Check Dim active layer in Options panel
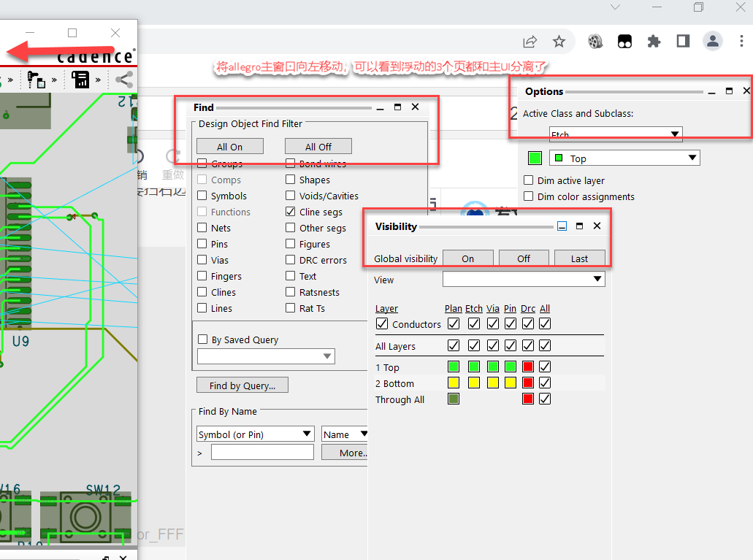The width and height of the screenshot is (753, 560). (x=527, y=180)
